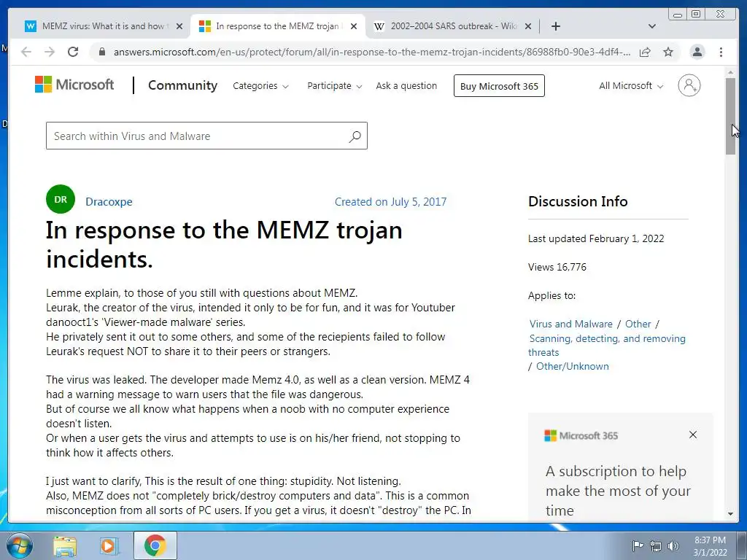Open the Chrome three-dot menu
The image size is (747, 560).
(x=721, y=52)
